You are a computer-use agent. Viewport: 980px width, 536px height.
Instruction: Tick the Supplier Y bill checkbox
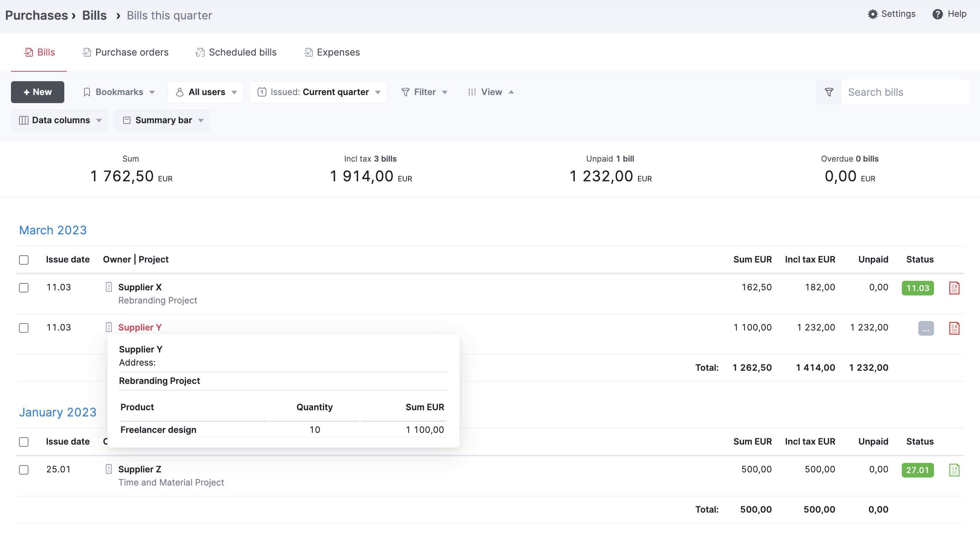(24, 328)
